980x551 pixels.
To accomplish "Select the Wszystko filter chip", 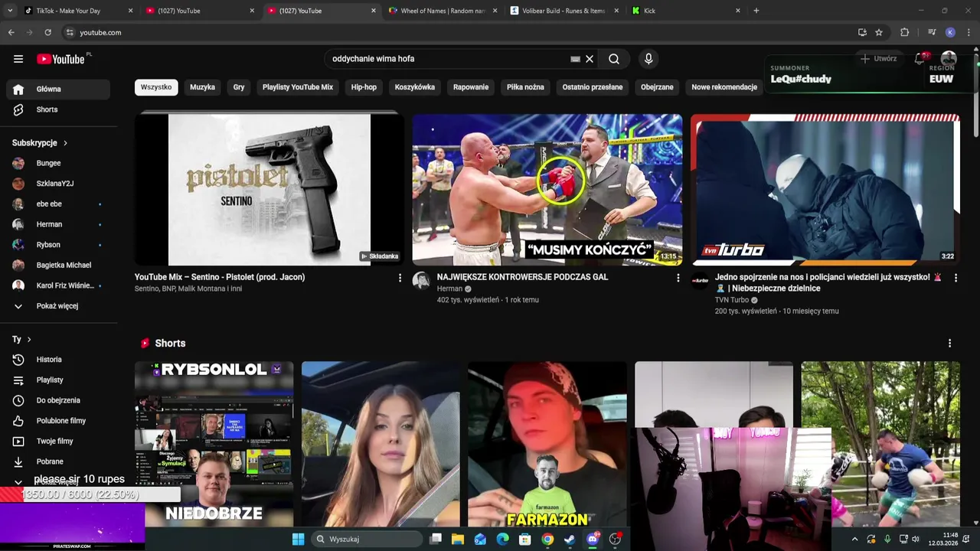I will click(156, 87).
